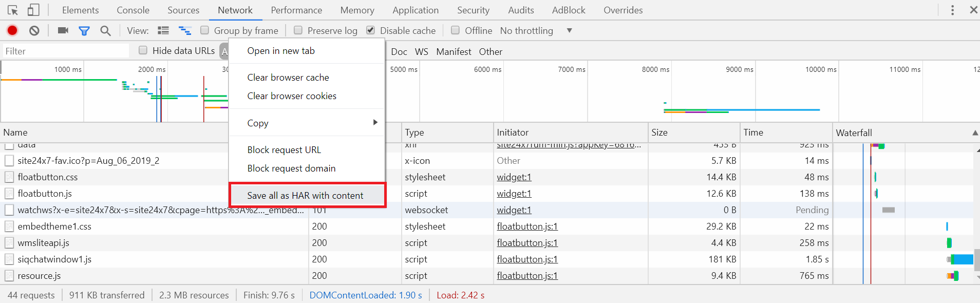Click the Manifest filter button
Screen dimensions: 980x303
click(454, 52)
